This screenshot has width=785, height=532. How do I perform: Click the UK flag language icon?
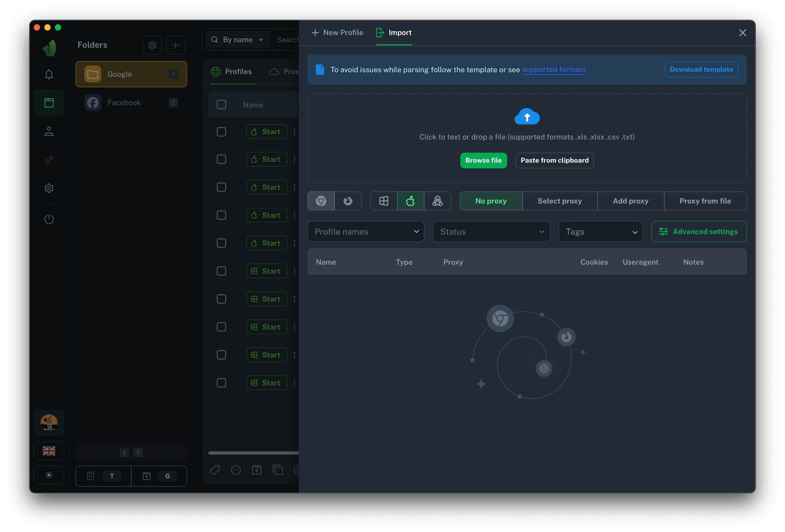click(x=49, y=451)
